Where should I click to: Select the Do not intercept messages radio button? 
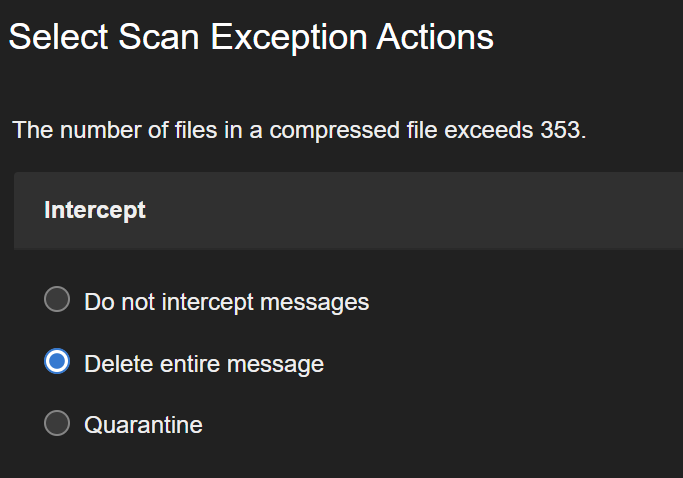(58, 300)
